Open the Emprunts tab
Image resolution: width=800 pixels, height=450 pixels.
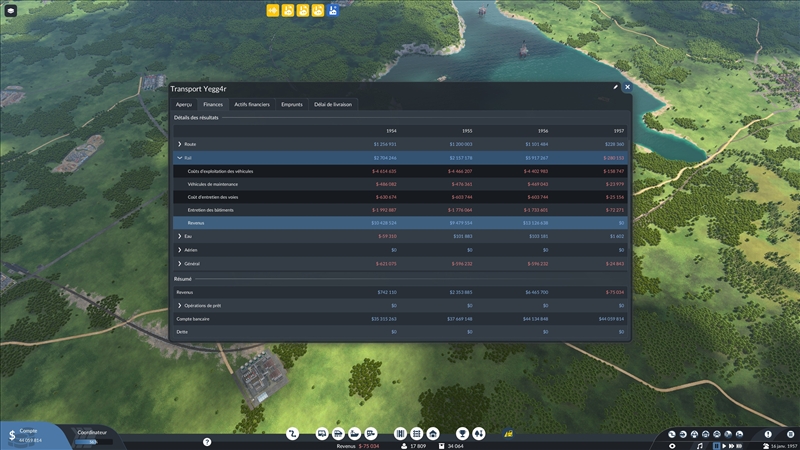click(292, 105)
